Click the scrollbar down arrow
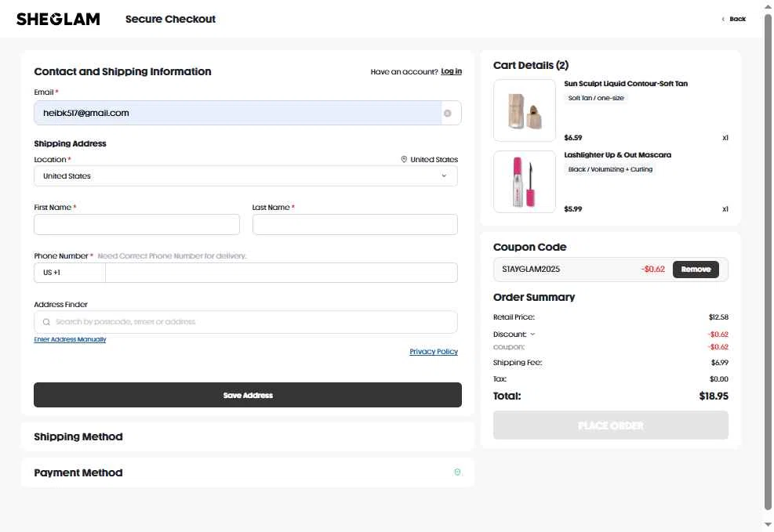Viewport: 774px width, 532px height. point(768,525)
